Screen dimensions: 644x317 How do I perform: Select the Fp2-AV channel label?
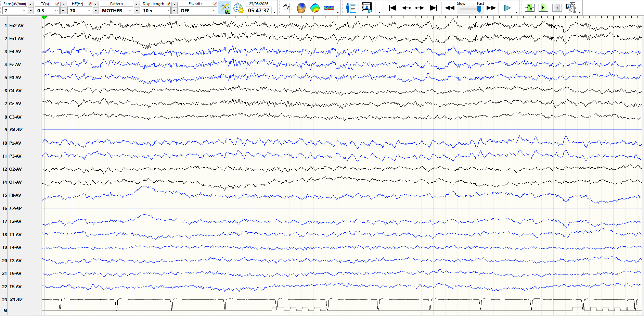pos(16,26)
